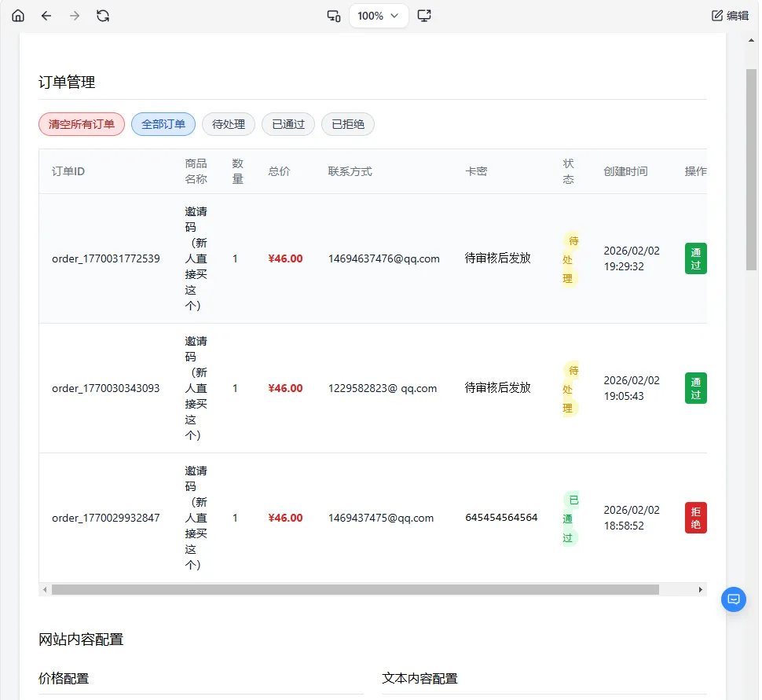Click the 待处理 status badge on first order
This screenshot has width=762, height=700.
(x=572, y=258)
